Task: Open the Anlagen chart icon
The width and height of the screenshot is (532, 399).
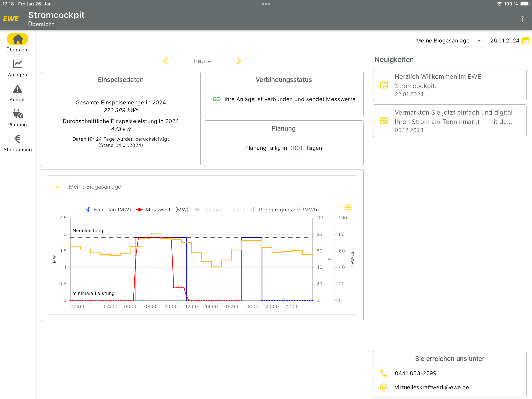Action: 18,64
